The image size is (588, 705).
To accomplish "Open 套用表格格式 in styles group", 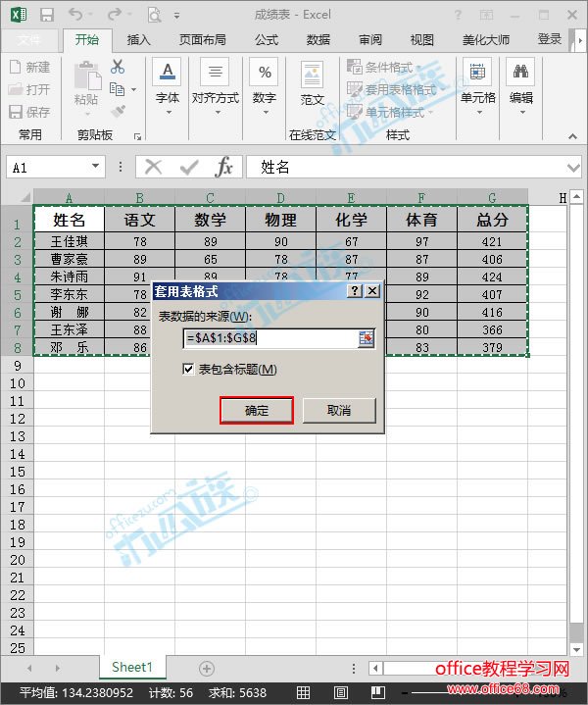I will [x=396, y=89].
